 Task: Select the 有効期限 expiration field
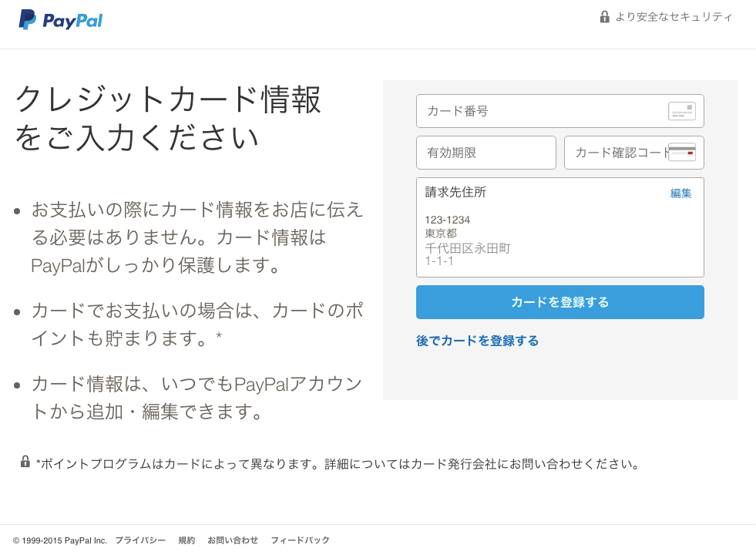pyautogui.click(x=486, y=153)
